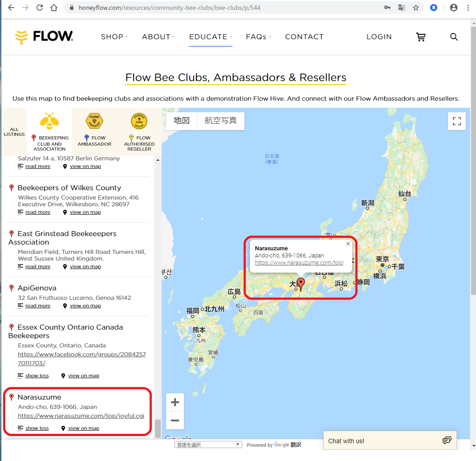This screenshot has width=476, height=461.
Task: Go to the CONTACT page
Action: pos(304,37)
